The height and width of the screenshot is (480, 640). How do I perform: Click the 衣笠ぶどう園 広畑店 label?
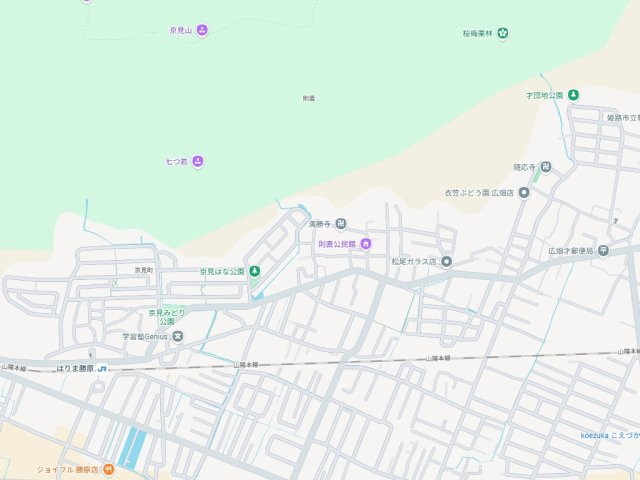click(x=479, y=193)
